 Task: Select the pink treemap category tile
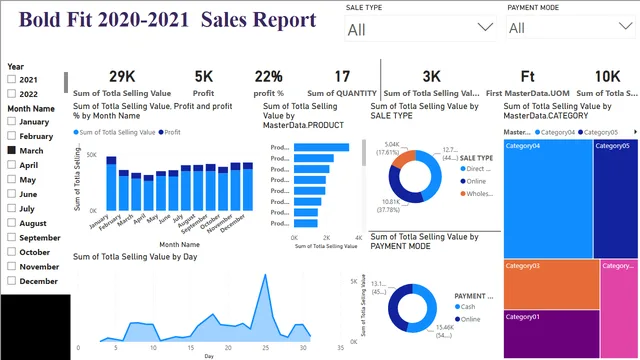click(x=619, y=309)
